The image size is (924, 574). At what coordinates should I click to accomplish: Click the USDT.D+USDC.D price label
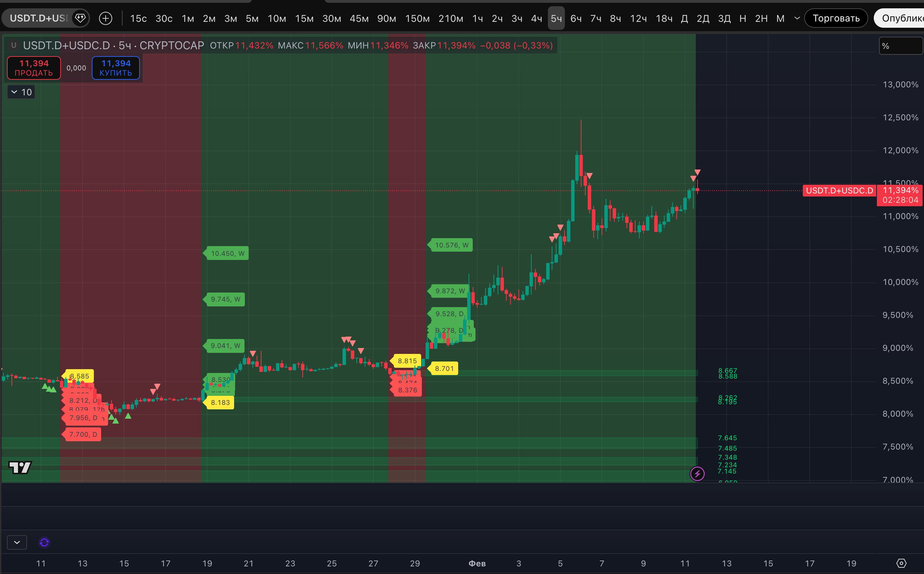click(839, 191)
